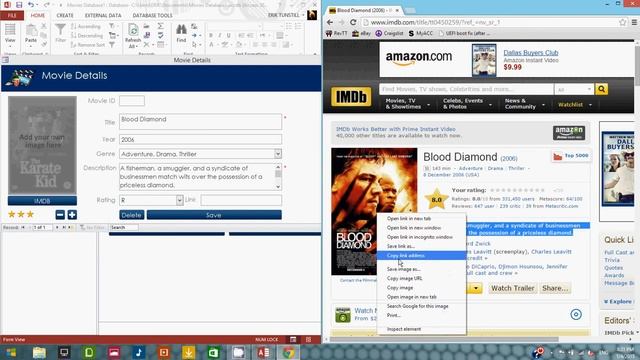Click the Description field scrollbar down arrow
Image resolution: width=640 pixels, height=360 pixels.
[x=278, y=187]
